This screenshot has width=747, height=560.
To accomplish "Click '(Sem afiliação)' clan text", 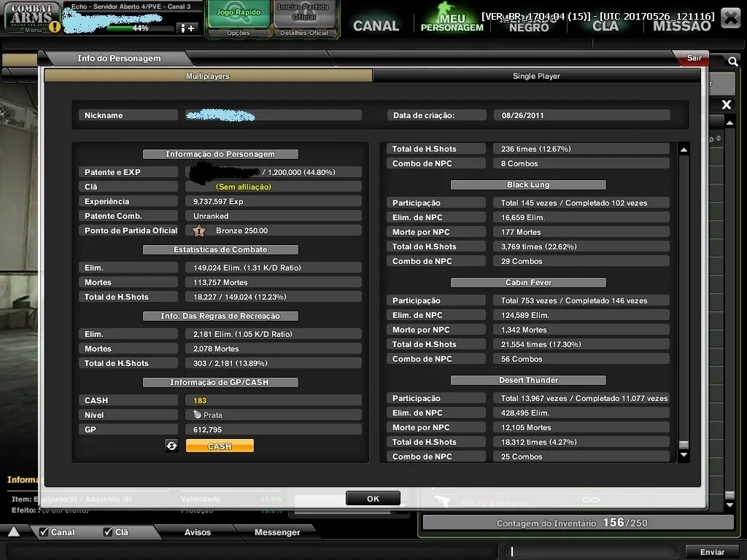I will pyautogui.click(x=244, y=187).
